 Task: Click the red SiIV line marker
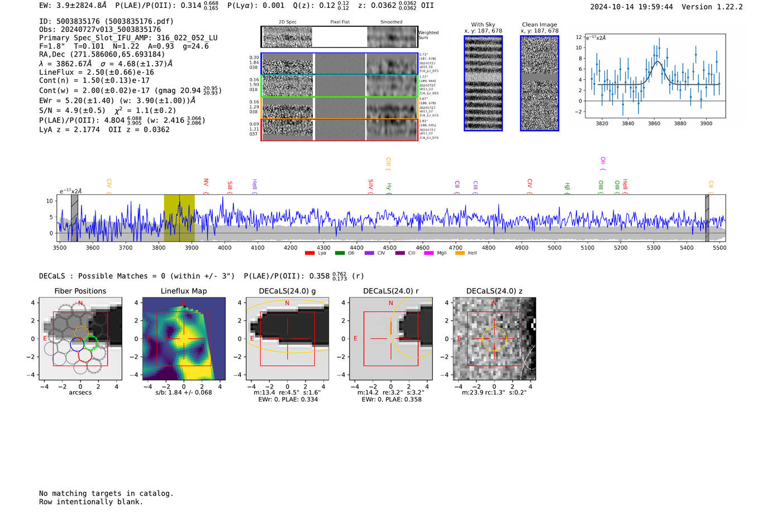point(371,186)
